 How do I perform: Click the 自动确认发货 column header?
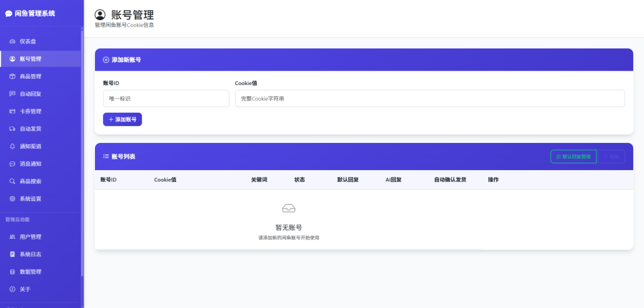pos(450,180)
